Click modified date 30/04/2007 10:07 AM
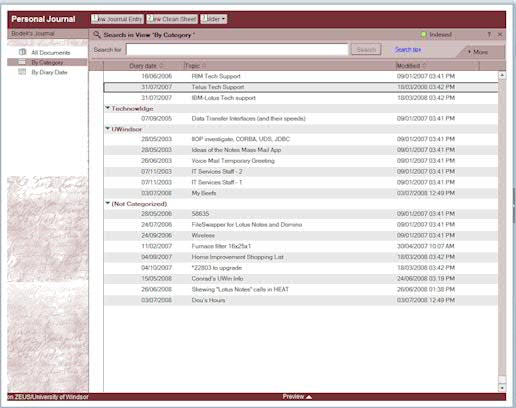516x408 pixels. point(426,246)
